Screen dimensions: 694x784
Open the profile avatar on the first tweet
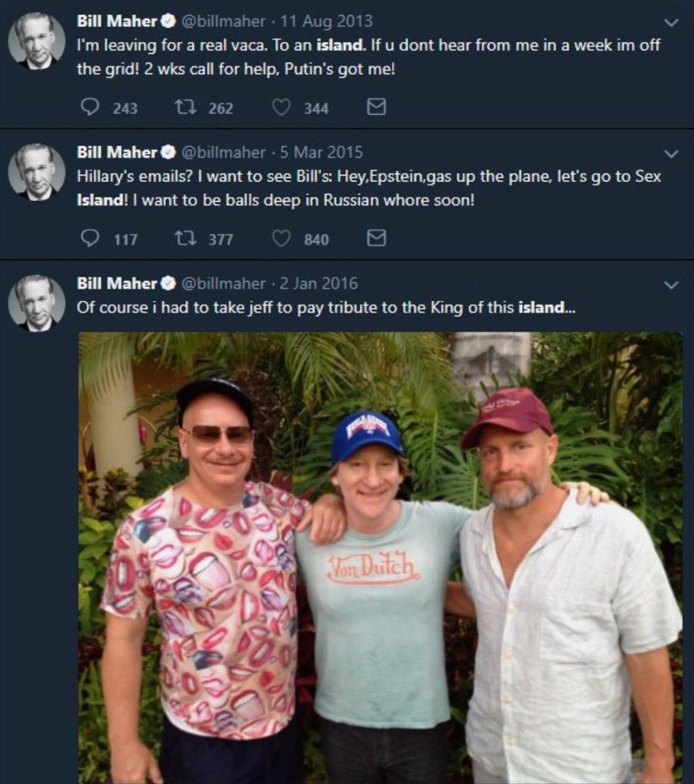coord(36,41)
